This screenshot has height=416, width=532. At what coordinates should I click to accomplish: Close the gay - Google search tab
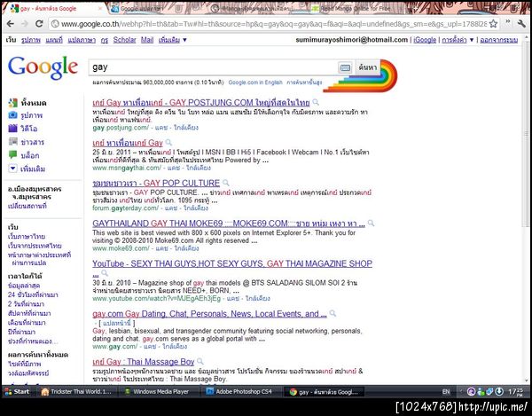100,9
